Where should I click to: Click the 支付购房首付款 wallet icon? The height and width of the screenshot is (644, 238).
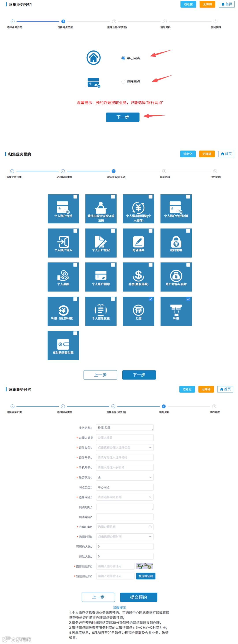(63, 344)
